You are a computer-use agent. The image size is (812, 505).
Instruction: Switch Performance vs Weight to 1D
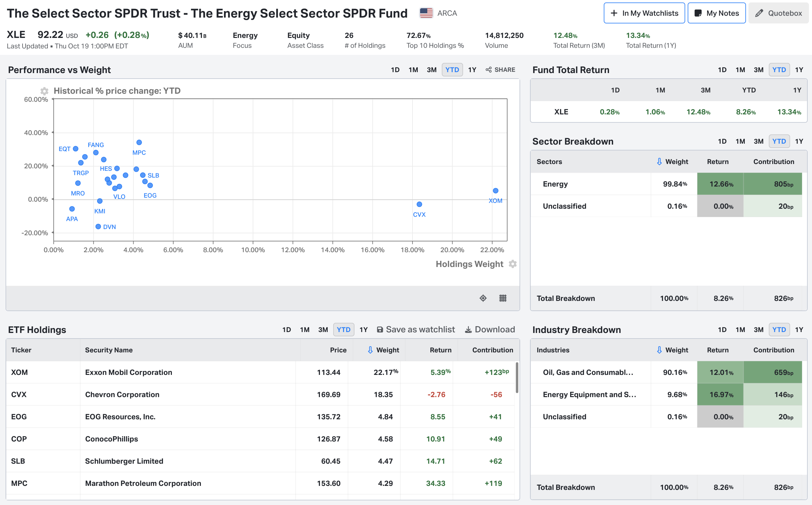pos(395,70)
